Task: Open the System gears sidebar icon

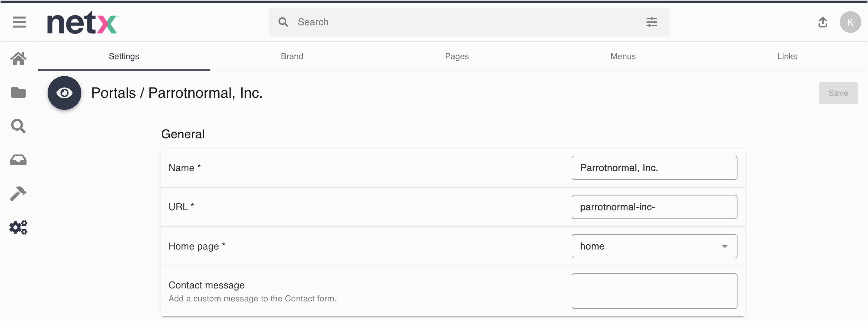Action: point(18,227)
